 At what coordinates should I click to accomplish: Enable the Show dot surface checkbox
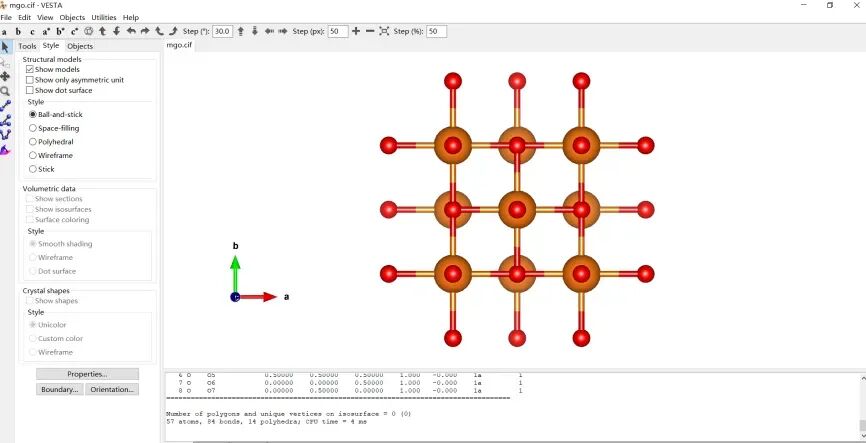point(30,91)
